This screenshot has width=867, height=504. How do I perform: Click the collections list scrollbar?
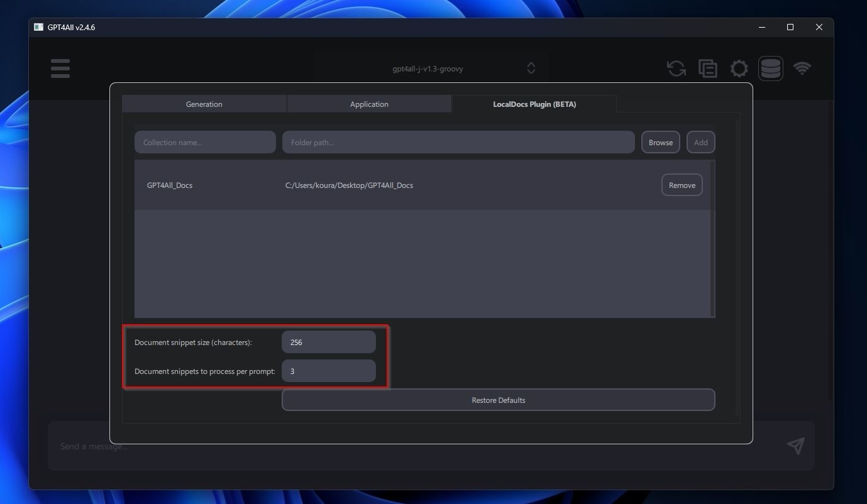(712, 239)
